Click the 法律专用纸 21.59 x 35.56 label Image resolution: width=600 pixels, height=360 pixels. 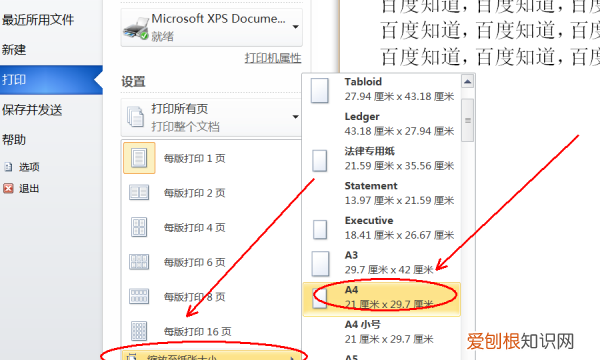coord(399,158)
